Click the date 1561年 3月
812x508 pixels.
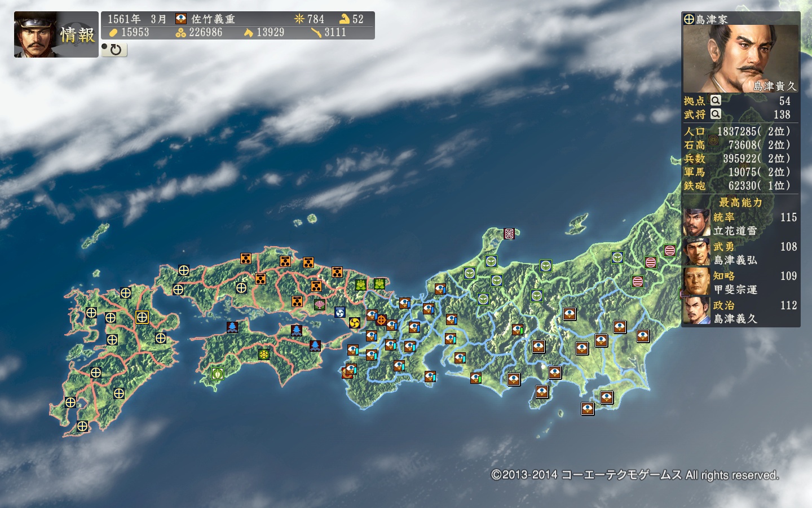[x=137, y=19]
